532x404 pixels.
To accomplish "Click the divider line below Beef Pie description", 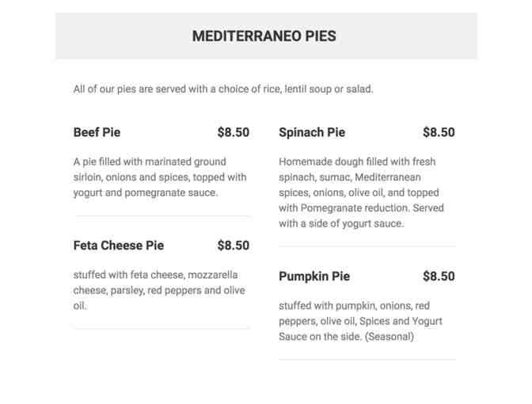I will 161,215.
